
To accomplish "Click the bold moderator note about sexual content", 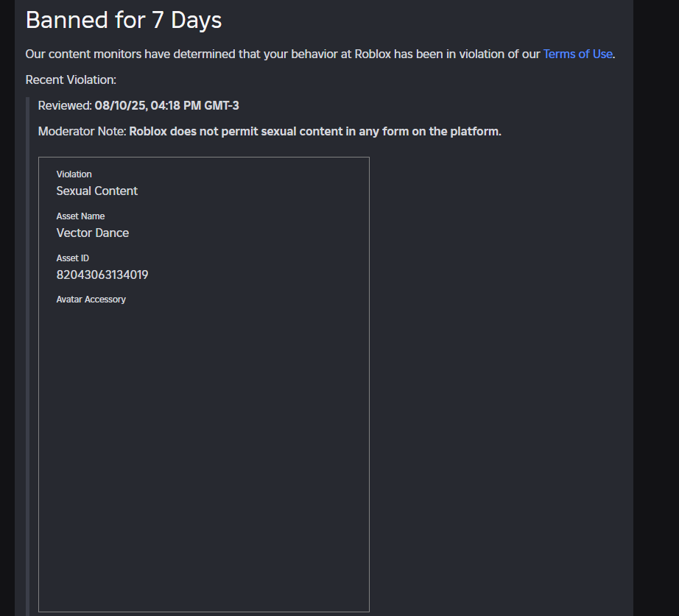I will coord(315,132).
